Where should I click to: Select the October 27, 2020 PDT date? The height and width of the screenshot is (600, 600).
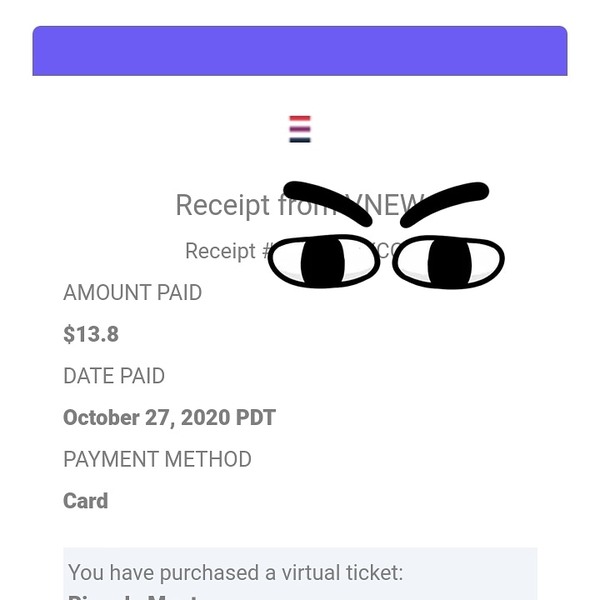170,417
